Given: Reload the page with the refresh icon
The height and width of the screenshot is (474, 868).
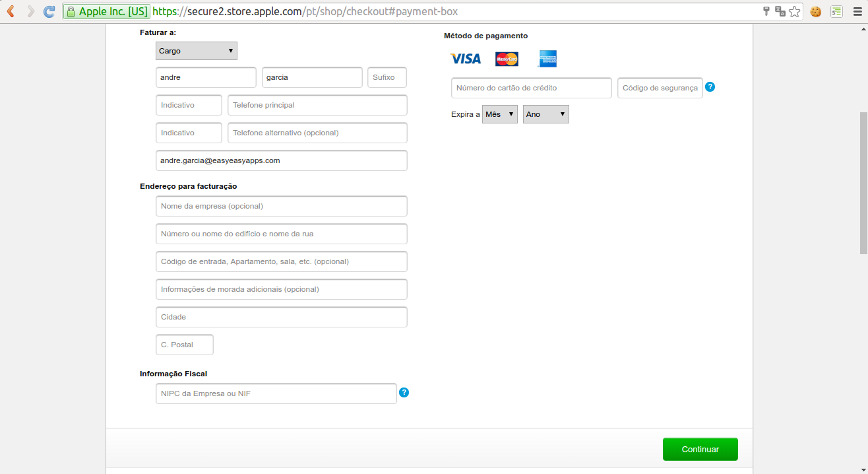Looking at the screenshot, I should pos(49,11).
